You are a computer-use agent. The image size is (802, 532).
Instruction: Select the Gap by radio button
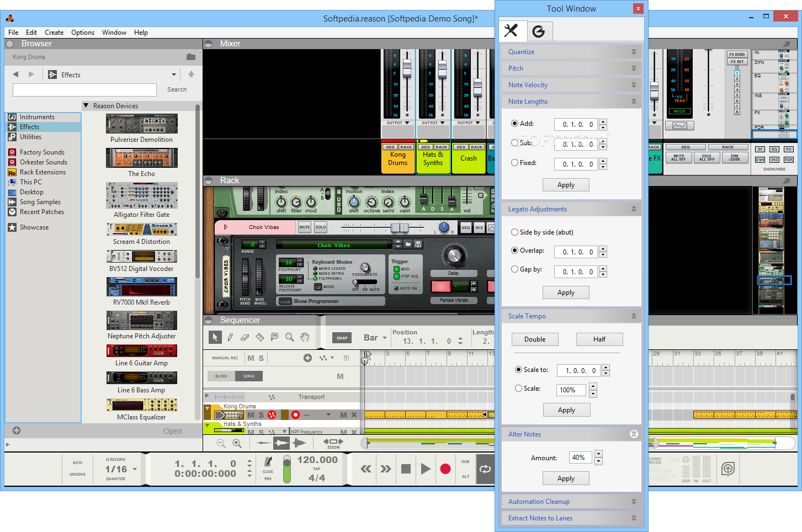514,269
